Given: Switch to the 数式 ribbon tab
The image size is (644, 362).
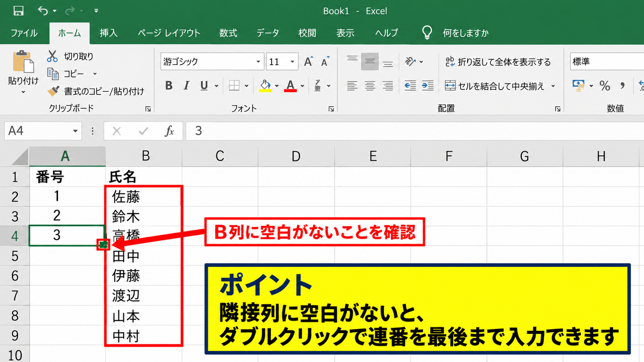Looking at the screenshot, I should (x=228, y=33).
